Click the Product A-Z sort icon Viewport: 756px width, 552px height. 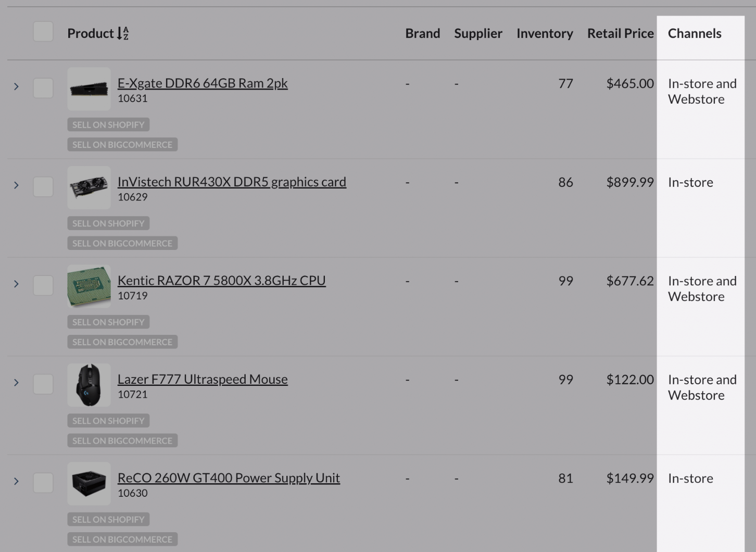click(123, 33)
